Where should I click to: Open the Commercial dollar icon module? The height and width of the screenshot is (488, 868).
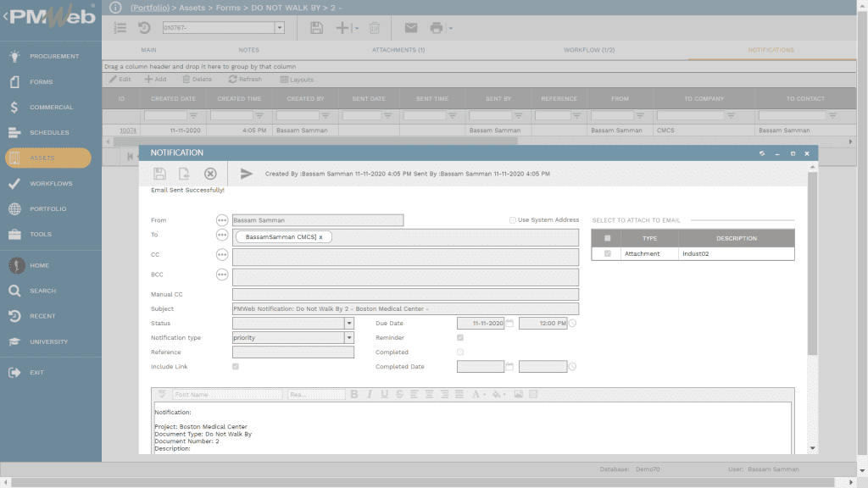coord(42,107)
